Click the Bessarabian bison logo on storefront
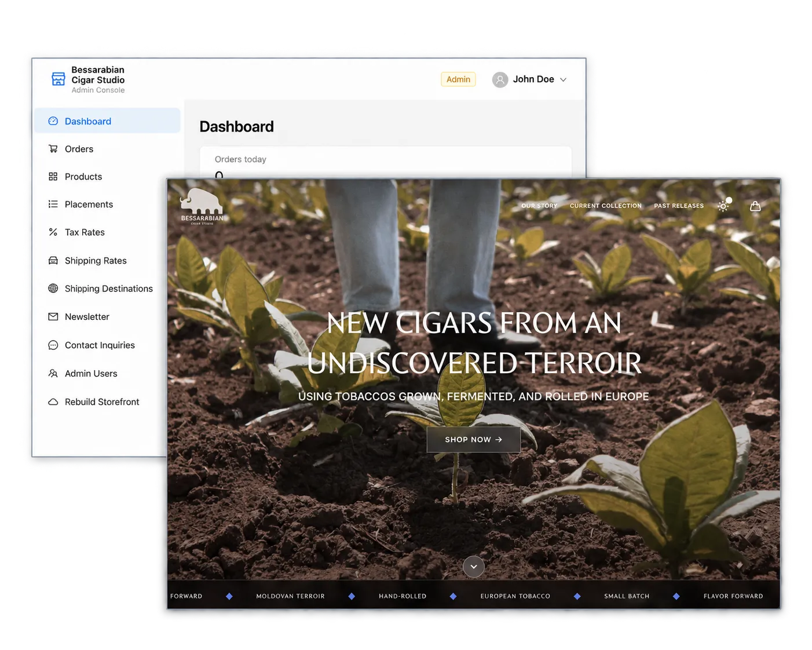812x650 pixels. click(x=202, y=206)
